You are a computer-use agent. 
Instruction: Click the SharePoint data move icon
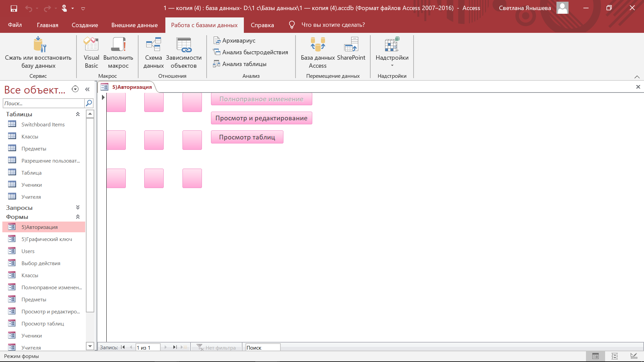coord(351,45)
